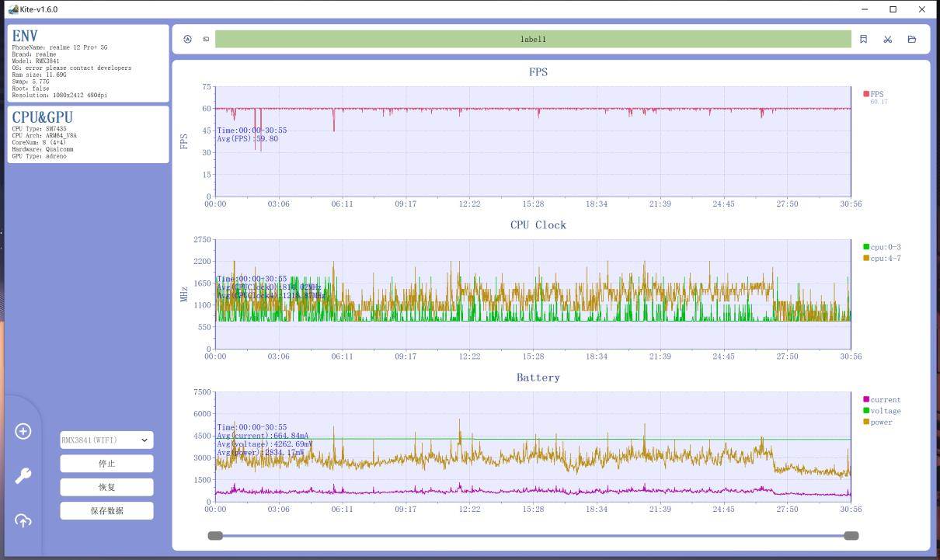Select the scissors cut tool
The height and width of the screenshot is (560, 940).
coord(887,39)
